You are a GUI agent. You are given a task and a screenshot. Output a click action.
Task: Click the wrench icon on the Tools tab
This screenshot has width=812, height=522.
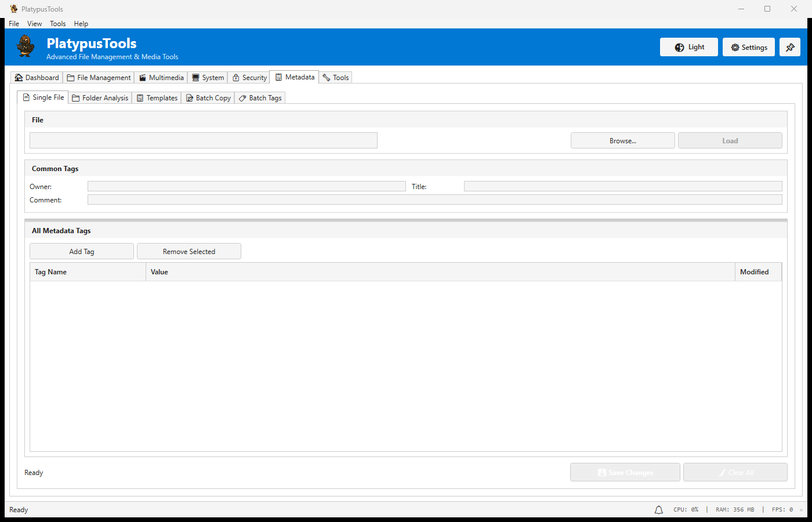click(326, 77)
